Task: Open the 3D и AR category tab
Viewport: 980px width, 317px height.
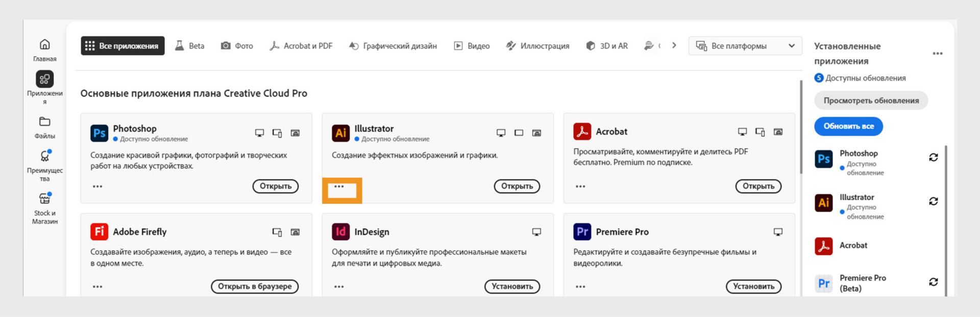Action: pyautogui.click(x=607, y=46)
